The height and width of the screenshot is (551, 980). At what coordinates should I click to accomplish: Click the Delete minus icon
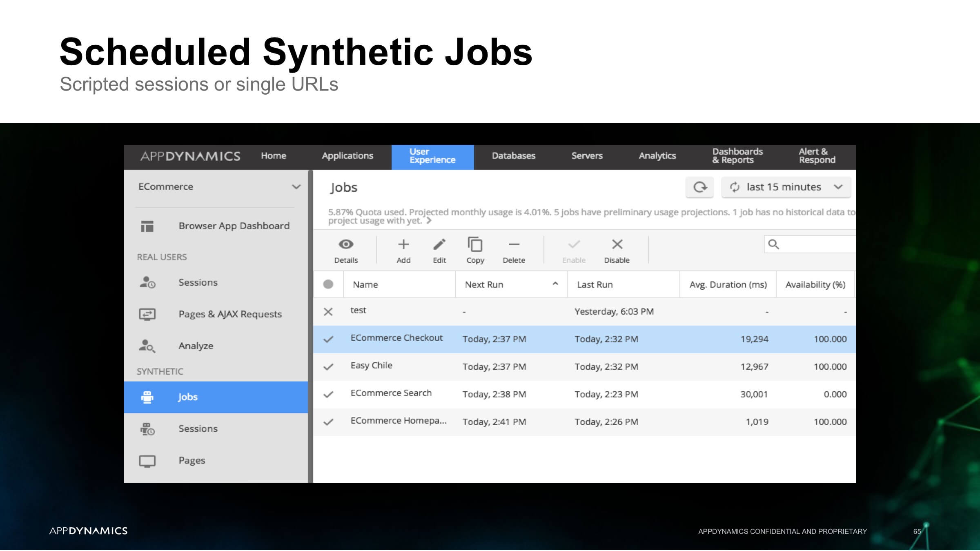coord(514,244)
